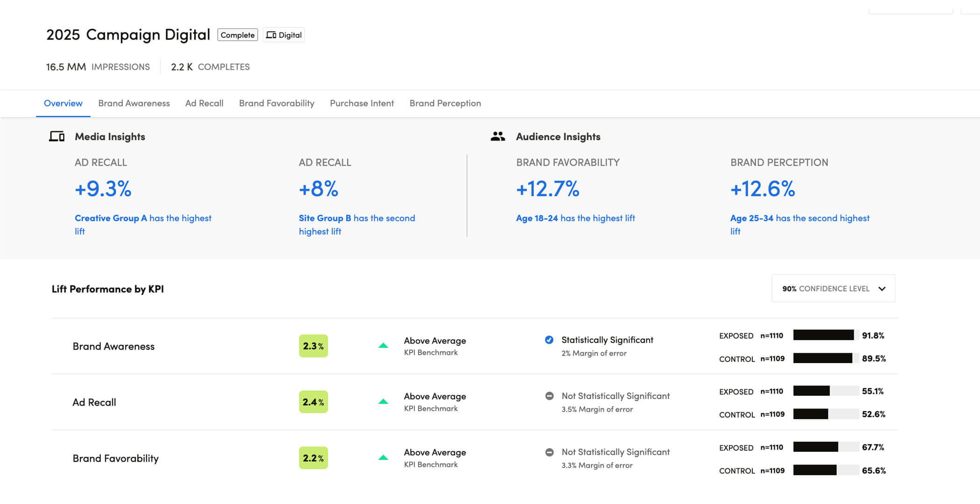Open the 90% Confidence Level dropdown
Viewport: 980px width, 504px height.
(833, 288)
